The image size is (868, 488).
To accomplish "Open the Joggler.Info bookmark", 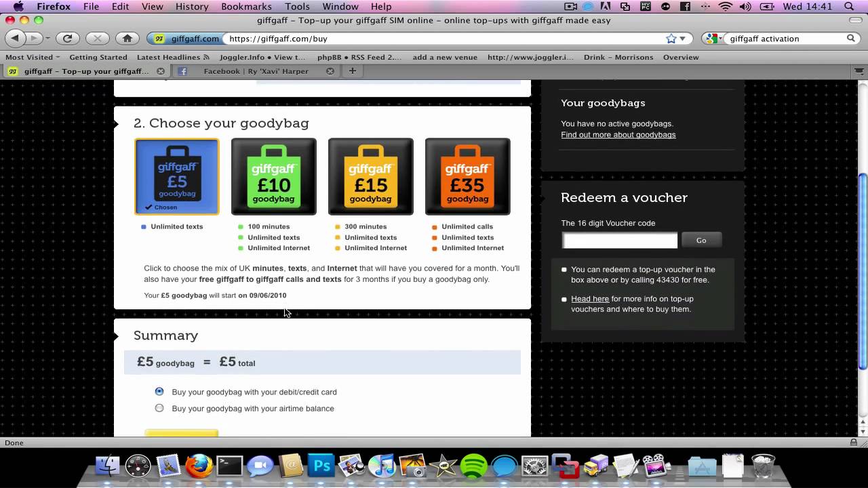I will [x=263, y=57].
